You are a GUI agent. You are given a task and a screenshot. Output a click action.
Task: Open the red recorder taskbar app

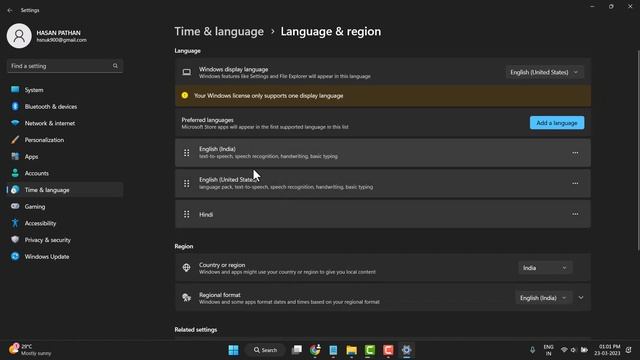(388, 350)
